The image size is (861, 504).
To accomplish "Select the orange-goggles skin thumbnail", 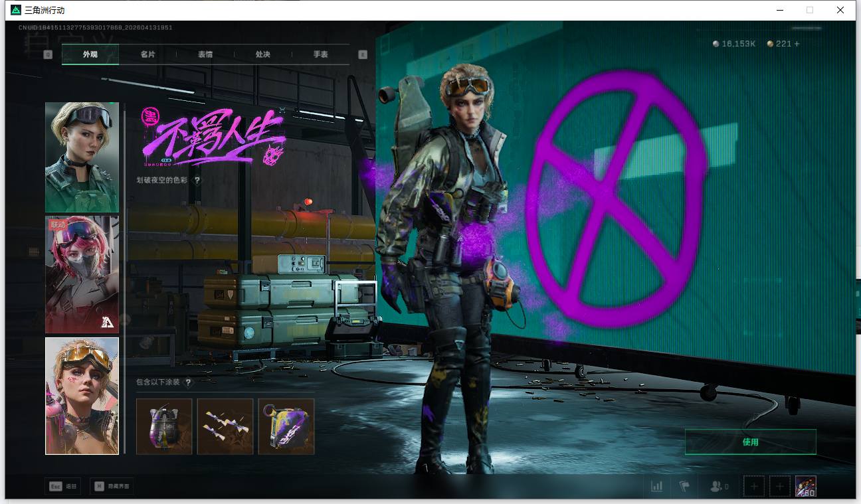I will 82,396.
